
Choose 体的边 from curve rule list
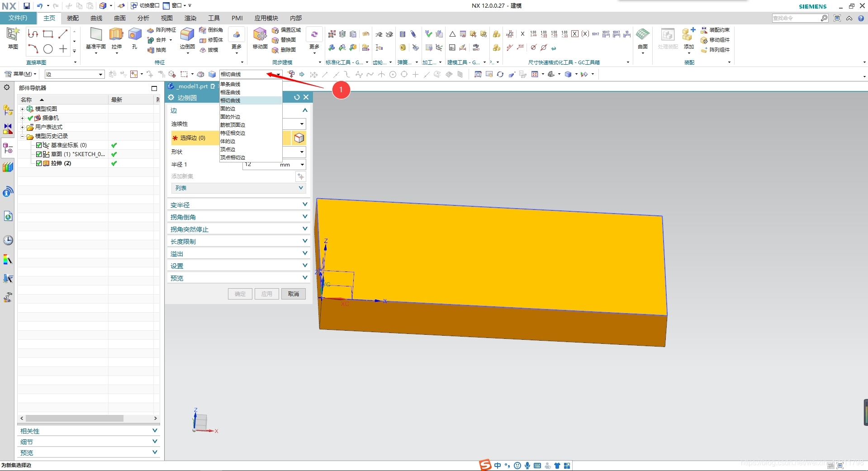coord(251,141)
